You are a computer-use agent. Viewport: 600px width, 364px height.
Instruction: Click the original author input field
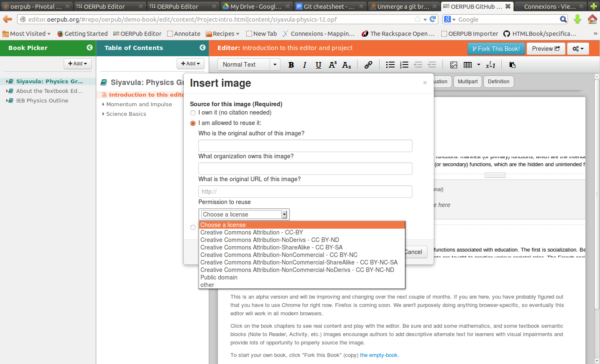point(305,146)
